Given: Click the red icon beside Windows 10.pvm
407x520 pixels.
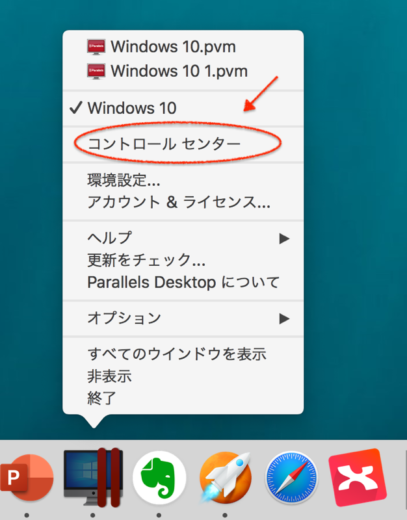Looking at the screenshot, I should [x=96, y=47].
